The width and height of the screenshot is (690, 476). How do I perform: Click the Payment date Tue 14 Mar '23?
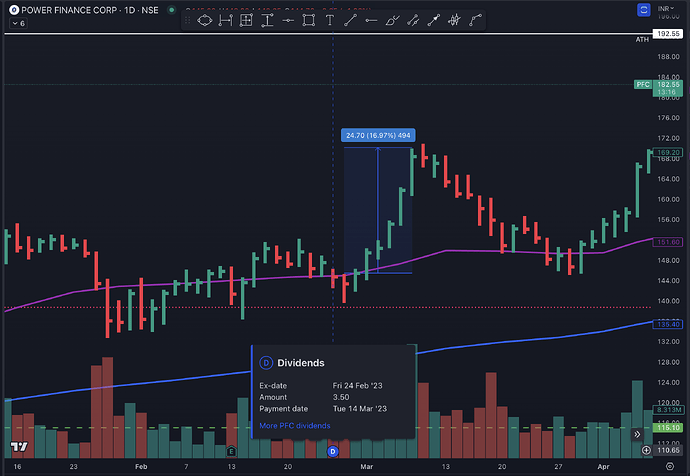coord(360,409)
